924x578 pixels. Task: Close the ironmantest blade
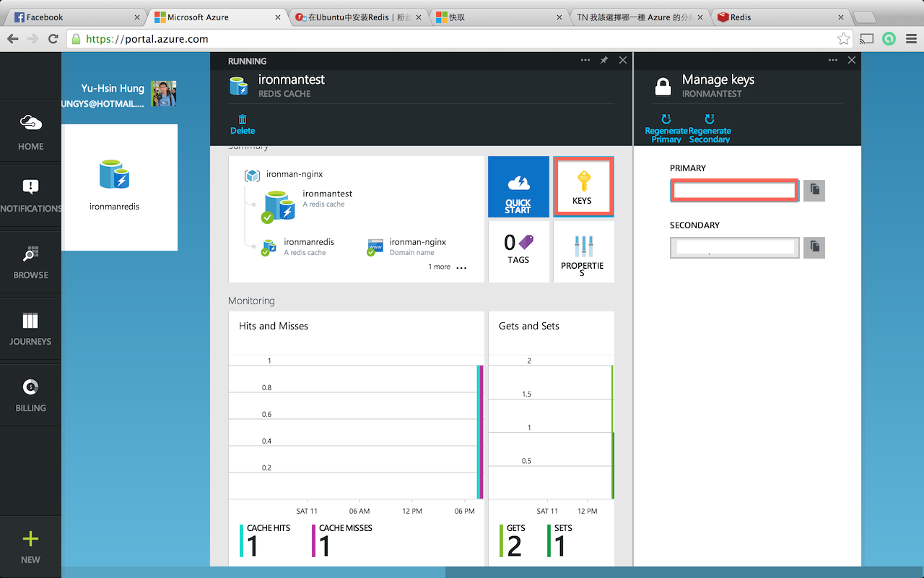623,61
